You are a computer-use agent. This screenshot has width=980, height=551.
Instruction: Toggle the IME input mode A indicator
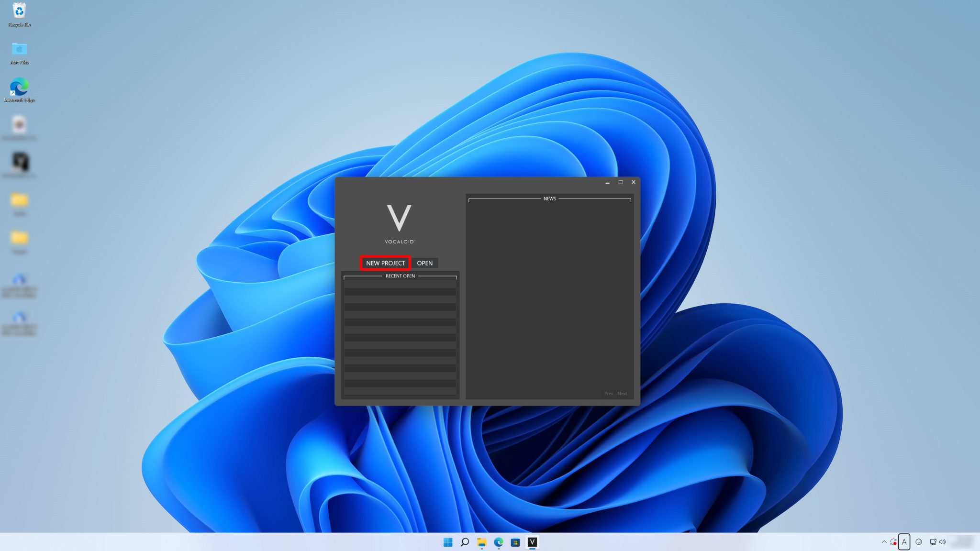pos(904,542)
